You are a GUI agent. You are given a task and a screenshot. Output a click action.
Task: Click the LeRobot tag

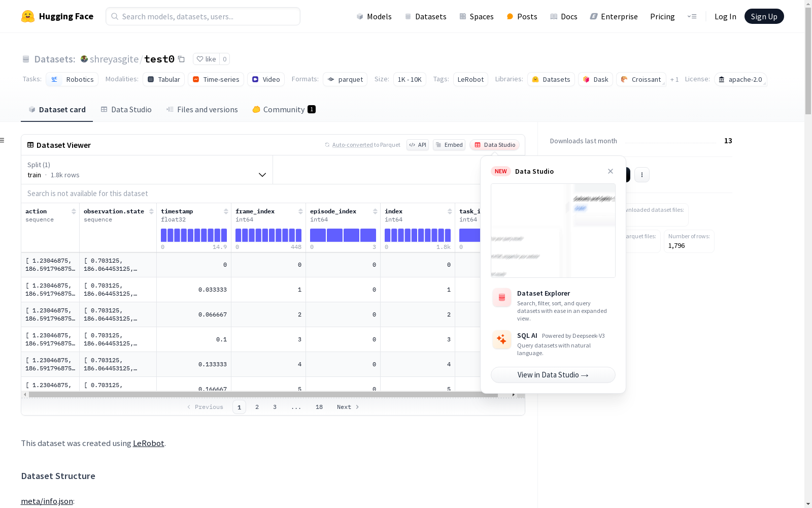coord(470,79)
